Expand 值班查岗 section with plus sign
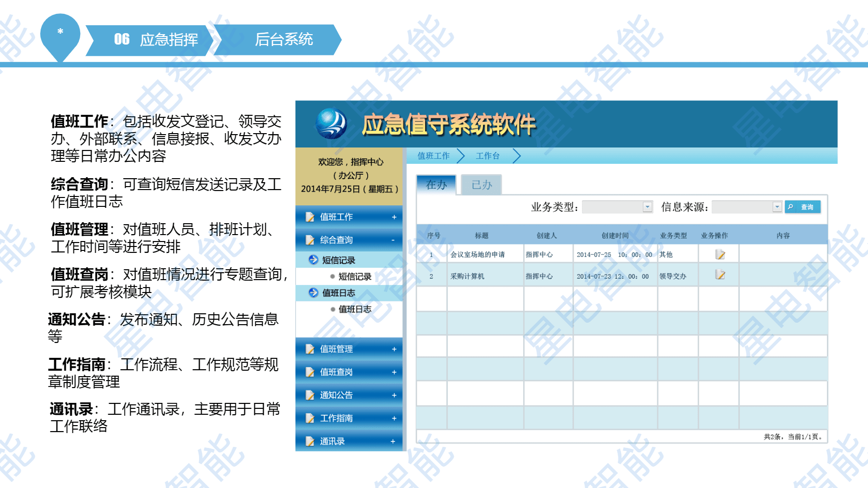The image size is (868, 488). click(394, 372)
